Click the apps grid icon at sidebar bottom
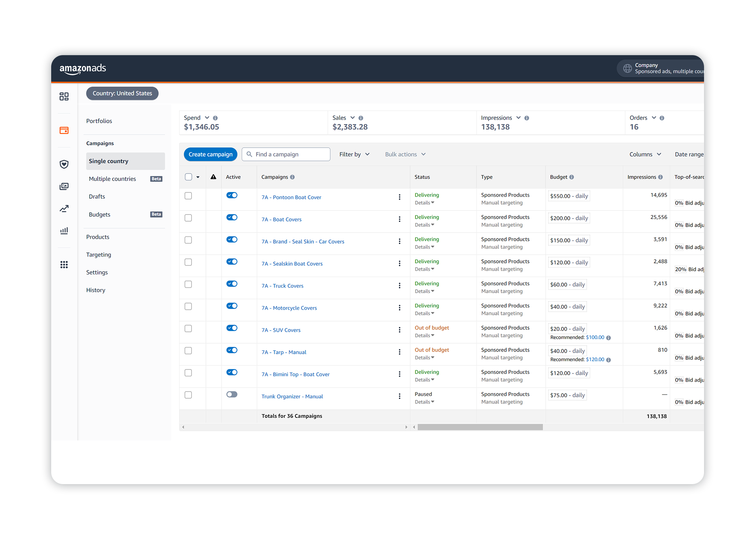Image resolution: width=756 pixels, height=540 pixels. click(64, 264)
